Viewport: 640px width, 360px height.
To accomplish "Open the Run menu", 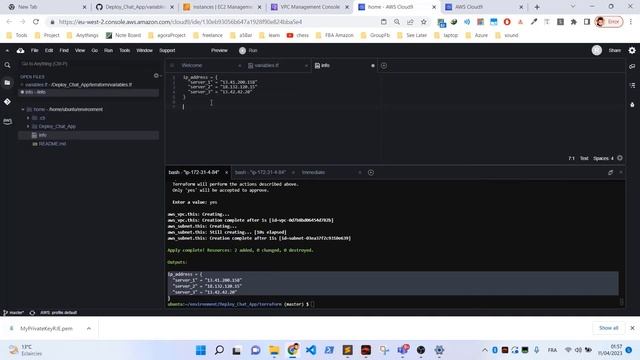I will click(x=108, y=51).
